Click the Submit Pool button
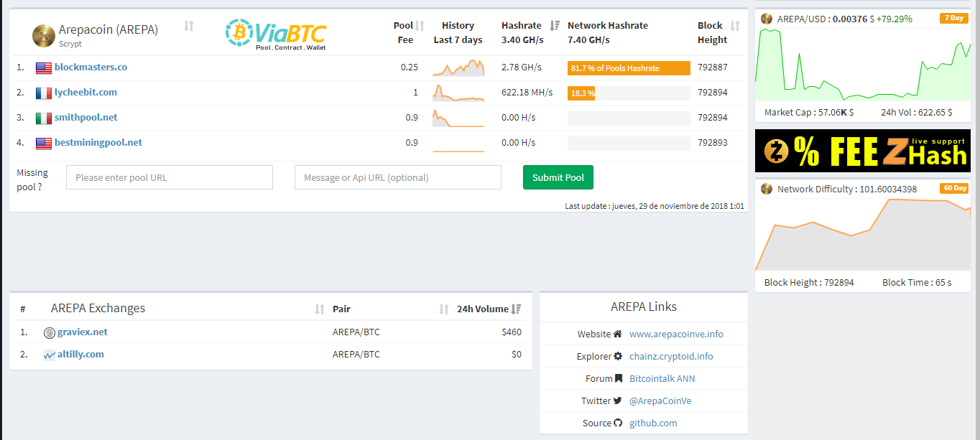 (x=558, y=177)
